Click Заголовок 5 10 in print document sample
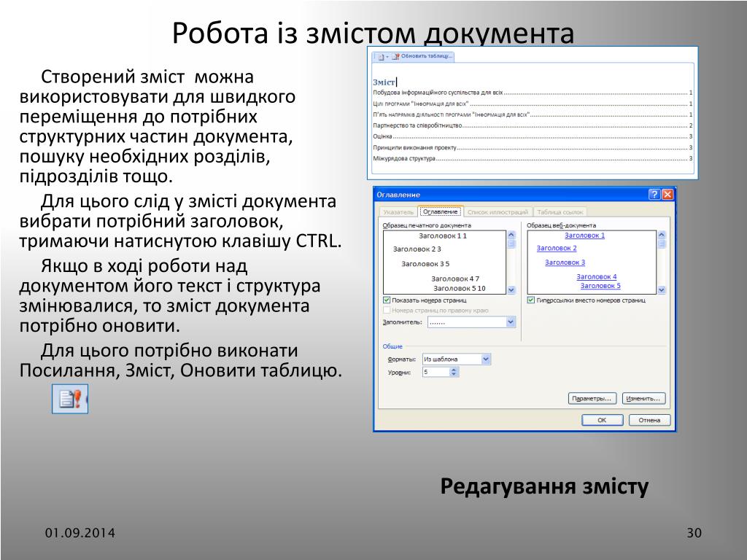 pos(460,289)
